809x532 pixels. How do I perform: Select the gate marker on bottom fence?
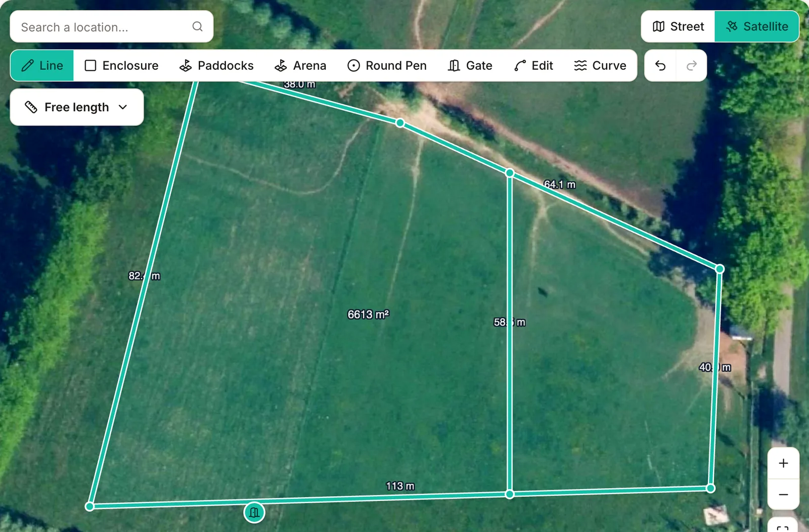[254, 512]
